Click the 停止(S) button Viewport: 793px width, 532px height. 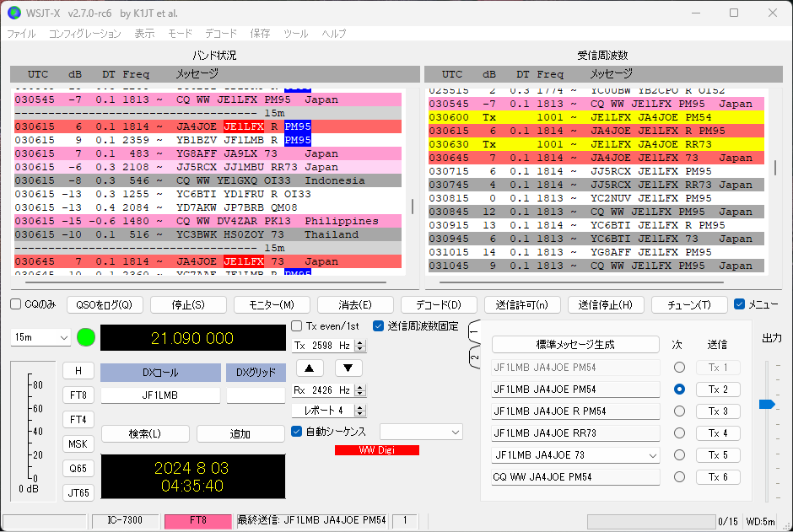coord(188,304)
